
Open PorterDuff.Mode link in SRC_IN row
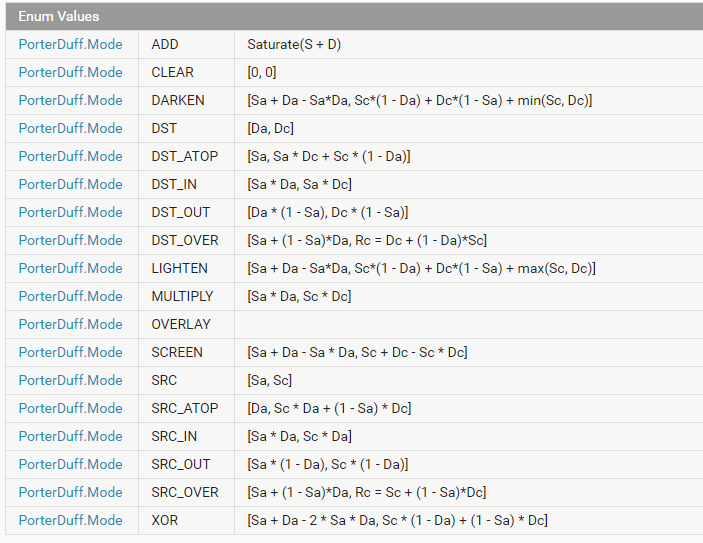pos(70,436)
